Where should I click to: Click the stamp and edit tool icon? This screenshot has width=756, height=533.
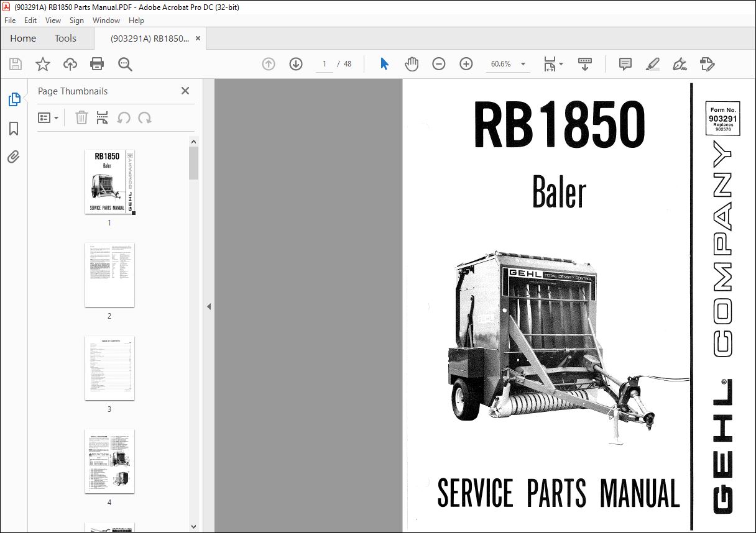(x=708, y=64)
